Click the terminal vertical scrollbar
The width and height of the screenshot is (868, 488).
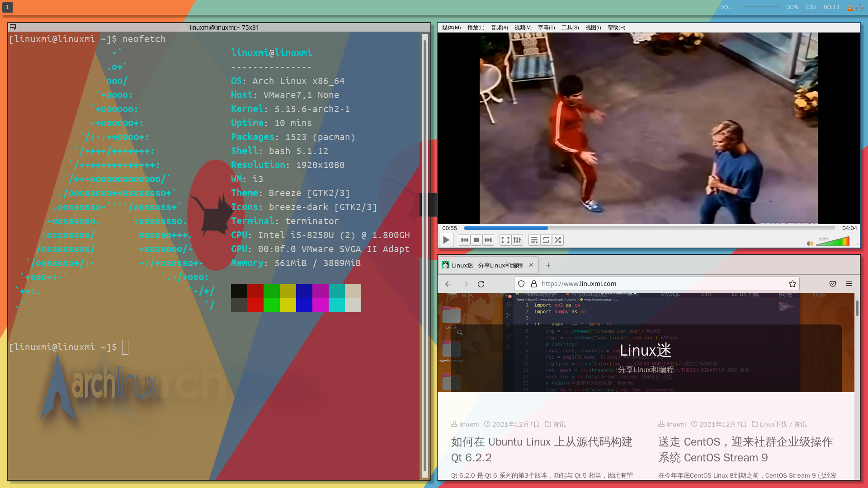pyautogui.click(x=425, y=255)
